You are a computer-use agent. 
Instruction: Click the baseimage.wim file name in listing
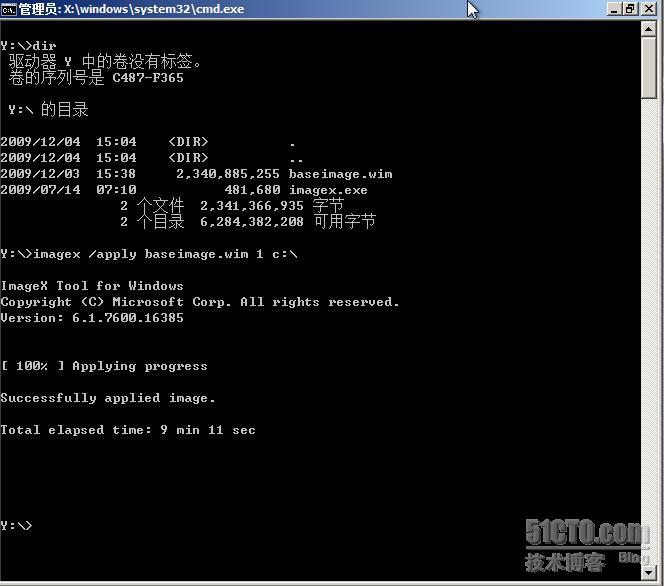(340, 174)
